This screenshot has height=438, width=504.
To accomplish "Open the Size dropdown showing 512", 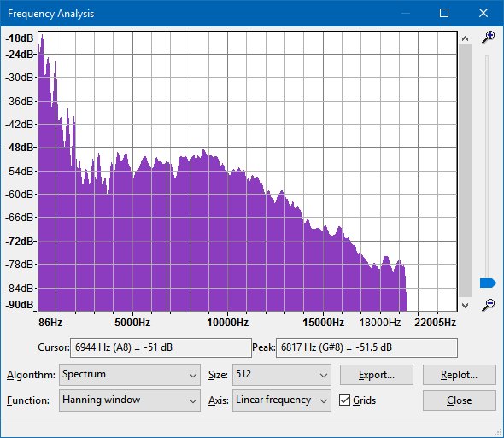I will coord(282,375).
